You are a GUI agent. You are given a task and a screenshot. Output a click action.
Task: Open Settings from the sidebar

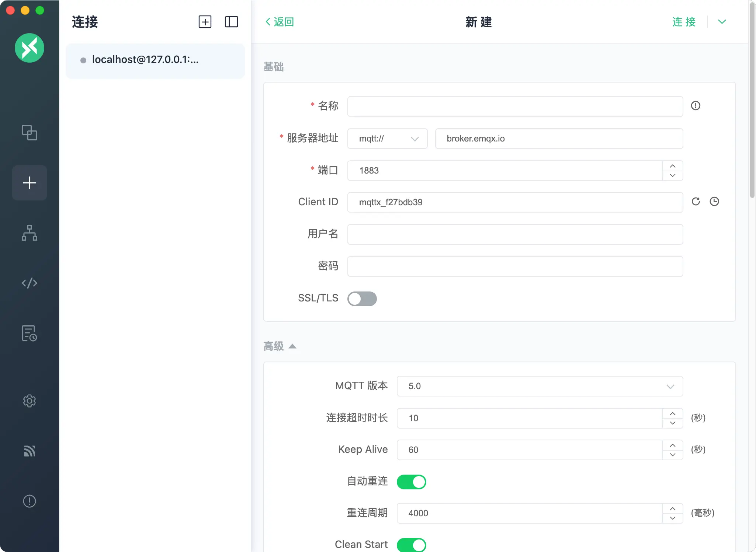pyautogui.click(x=30, y=401)
